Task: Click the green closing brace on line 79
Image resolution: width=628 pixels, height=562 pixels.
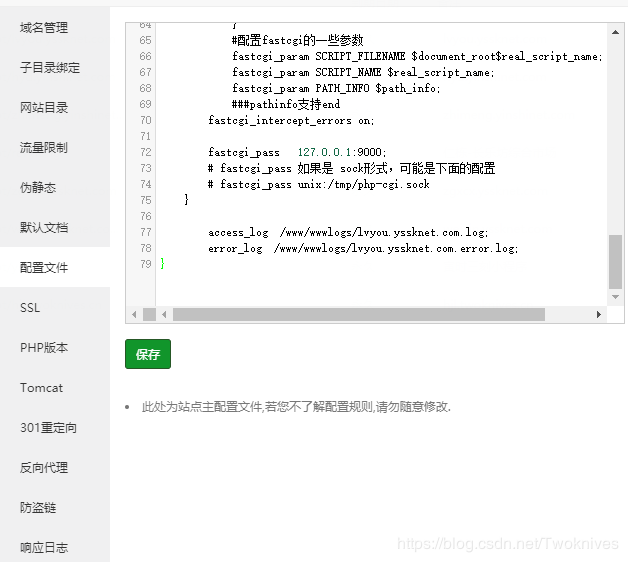Action: click(x=162, y=264)
